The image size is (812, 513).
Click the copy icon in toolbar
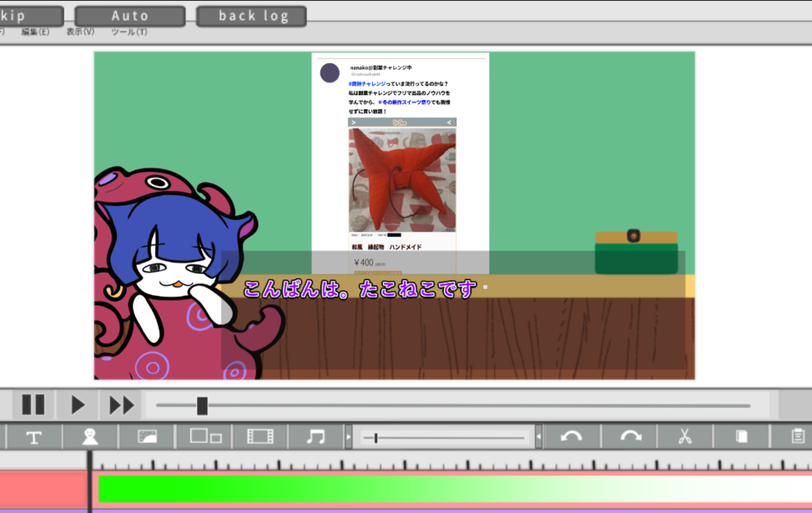click(741, 436)
